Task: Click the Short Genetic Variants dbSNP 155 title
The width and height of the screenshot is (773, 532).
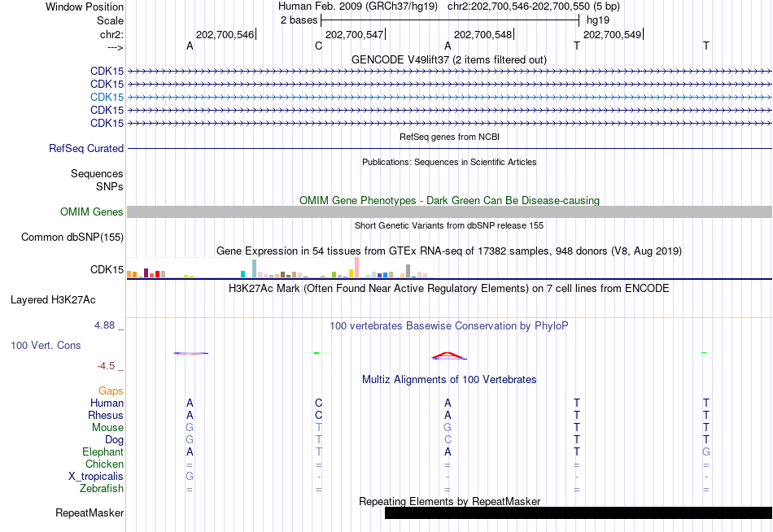Action: pyautogui.click(x=449, y=226)
